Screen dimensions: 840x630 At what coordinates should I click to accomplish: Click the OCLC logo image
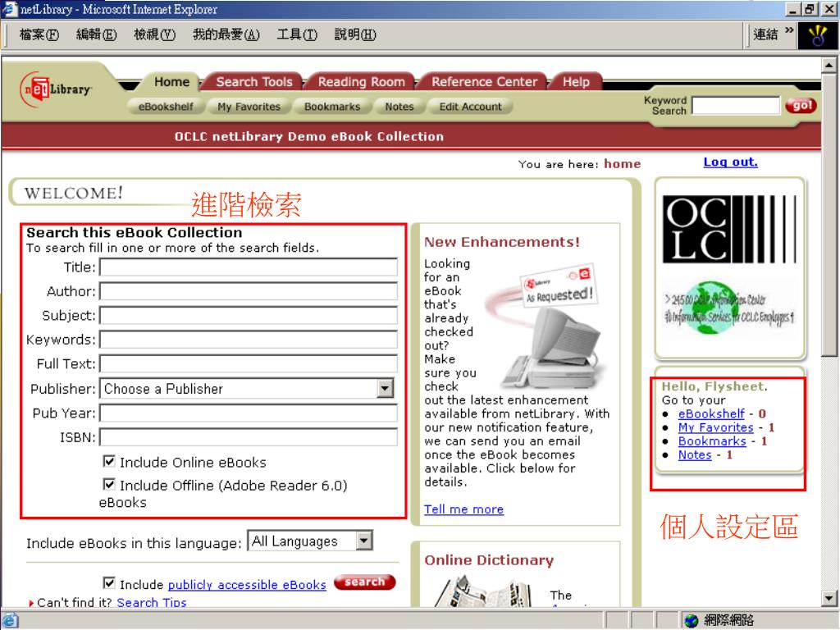point(729,230)
